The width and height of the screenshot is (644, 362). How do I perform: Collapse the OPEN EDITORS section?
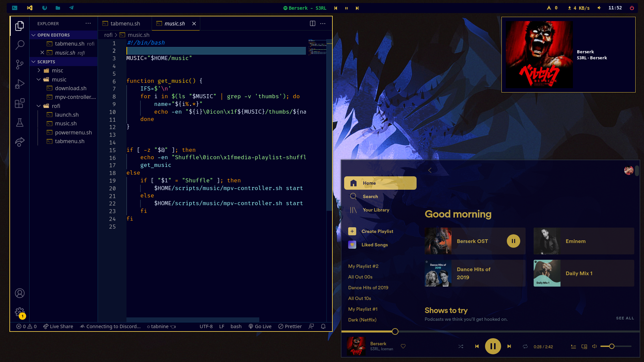pyautogui.click(x=34, y=35)
